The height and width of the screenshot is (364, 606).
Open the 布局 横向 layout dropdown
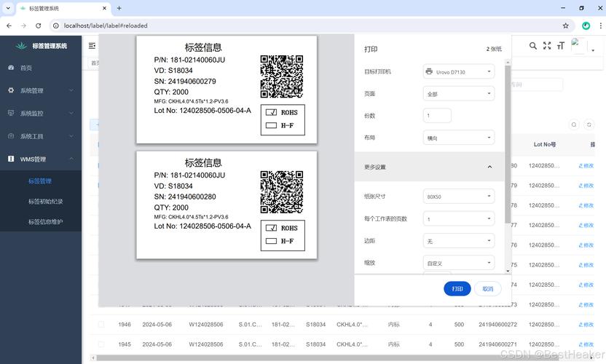coord(459,138)
